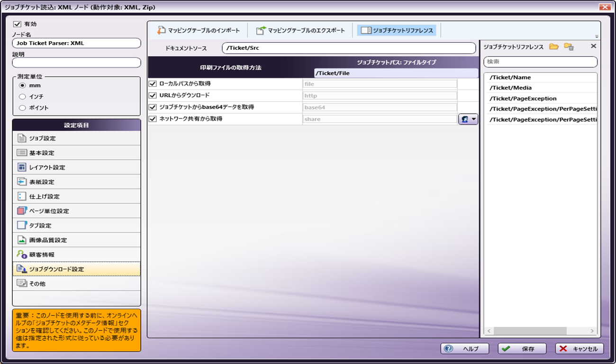
Task: Select the 基本設定 category
Action: click(77, 153)
